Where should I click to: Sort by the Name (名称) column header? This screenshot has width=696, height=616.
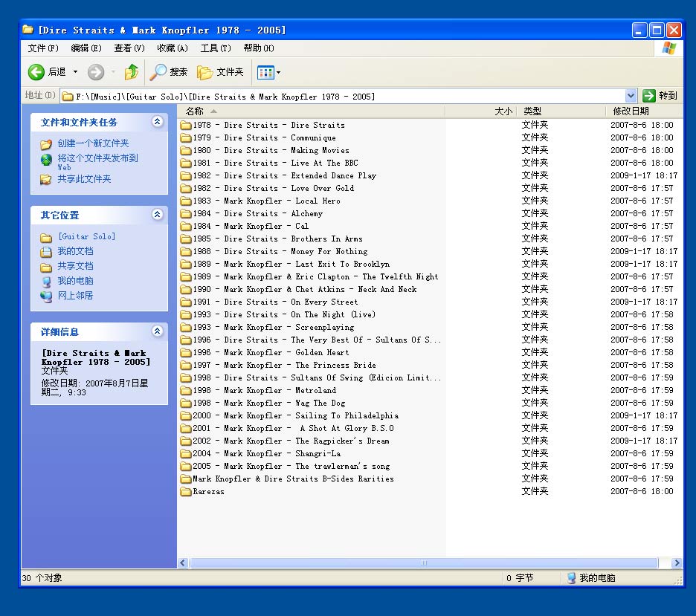coord(311,111)
